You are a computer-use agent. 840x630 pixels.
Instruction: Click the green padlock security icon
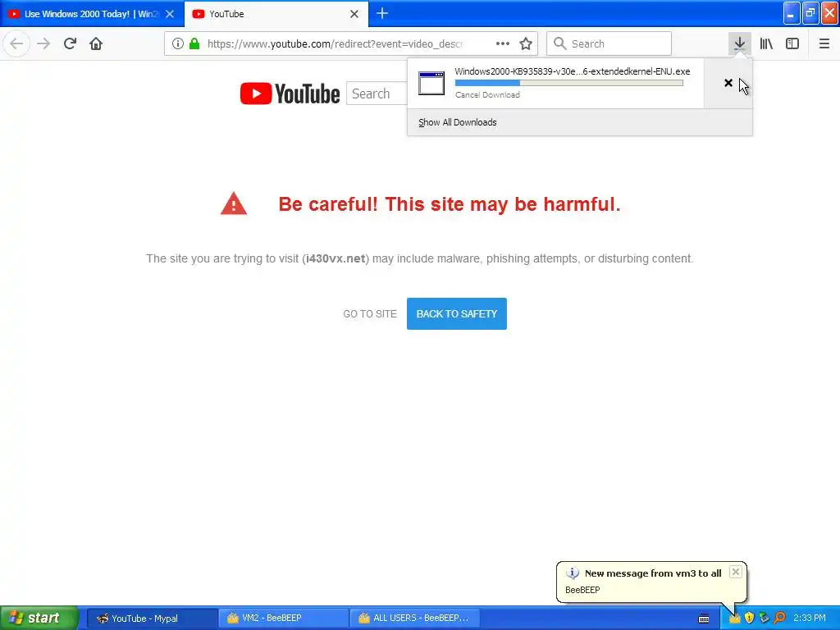pos(194,43)
